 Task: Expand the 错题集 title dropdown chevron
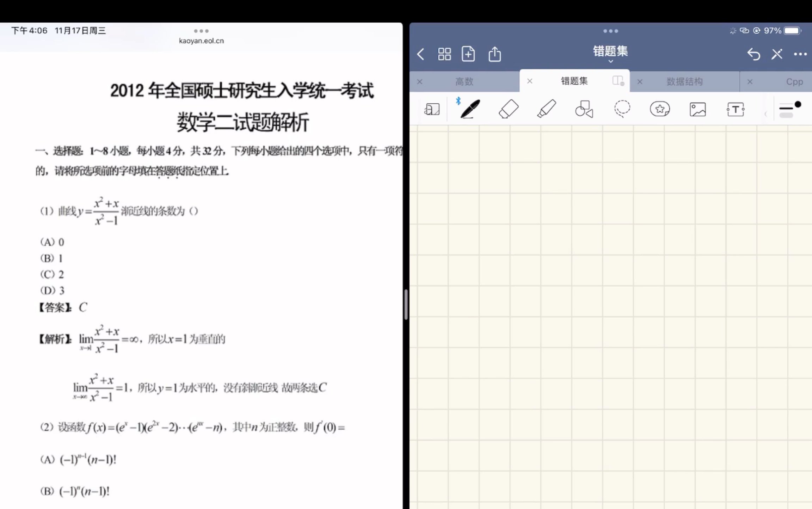(x=610, y=61)
